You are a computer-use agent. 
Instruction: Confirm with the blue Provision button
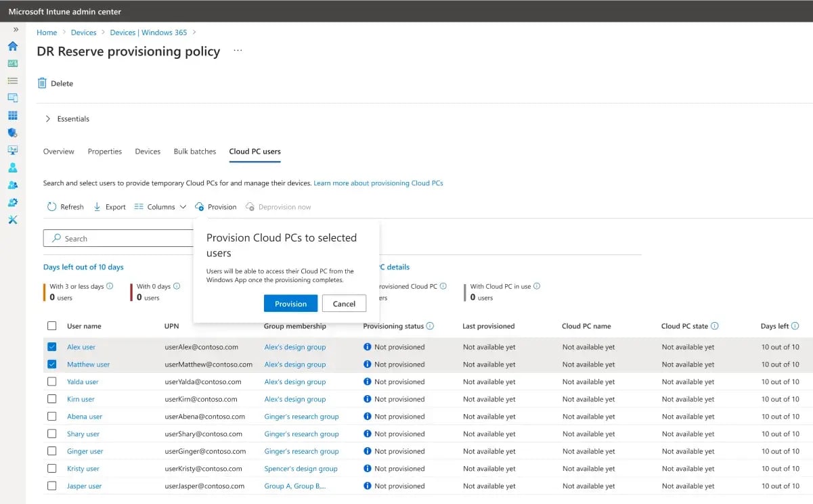pos(290,304)
